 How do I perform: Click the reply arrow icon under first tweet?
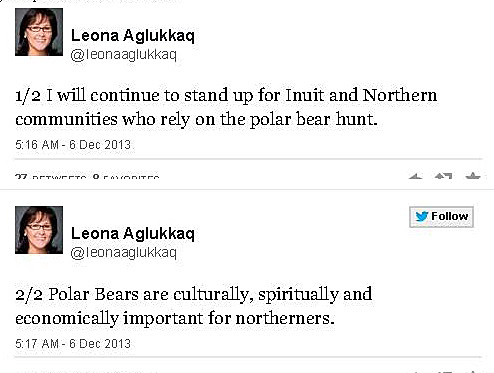click(x=415, y=176)
